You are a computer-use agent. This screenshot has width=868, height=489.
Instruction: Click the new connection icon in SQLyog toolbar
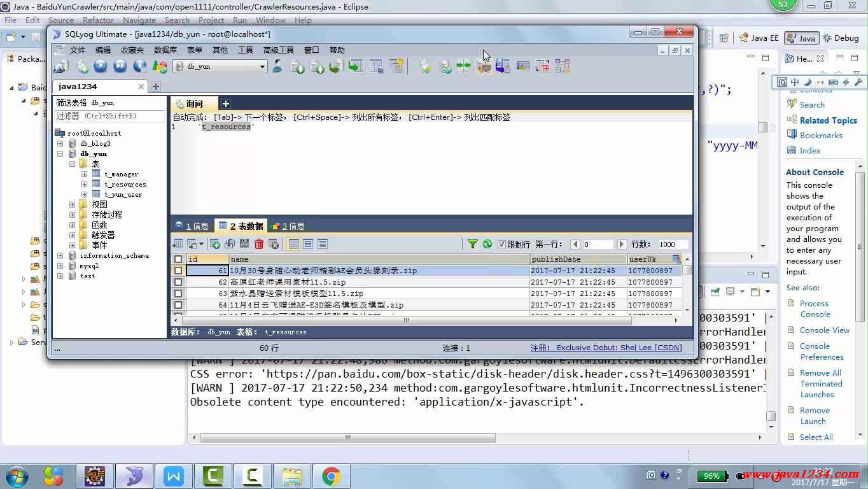point(61,66)
